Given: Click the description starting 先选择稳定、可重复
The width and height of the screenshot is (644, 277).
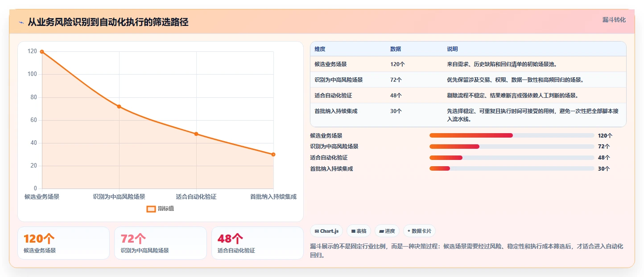Looking at the screenshot, I should tap(533, 115).
